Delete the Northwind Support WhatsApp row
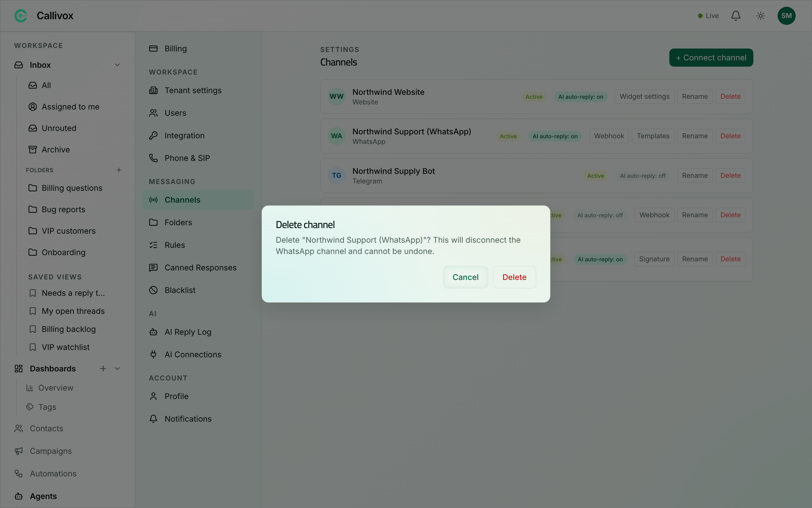Viewport: 812px width, 508px height. [731, 136]
